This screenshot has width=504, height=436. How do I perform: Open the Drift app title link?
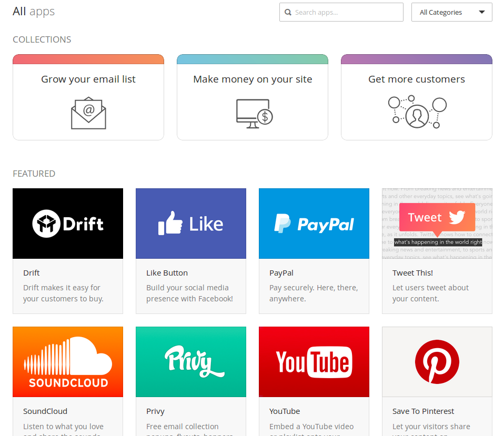click(32, 273)
